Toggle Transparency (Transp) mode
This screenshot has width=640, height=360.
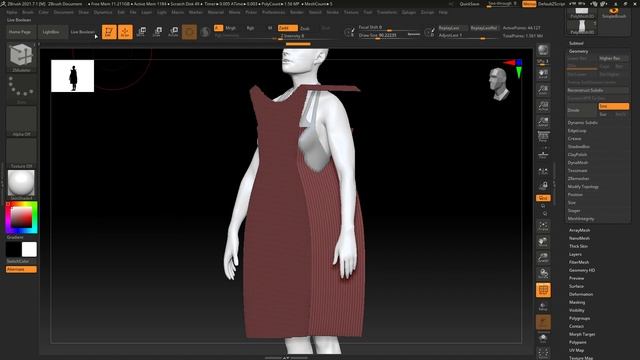(x=543, y=306)
